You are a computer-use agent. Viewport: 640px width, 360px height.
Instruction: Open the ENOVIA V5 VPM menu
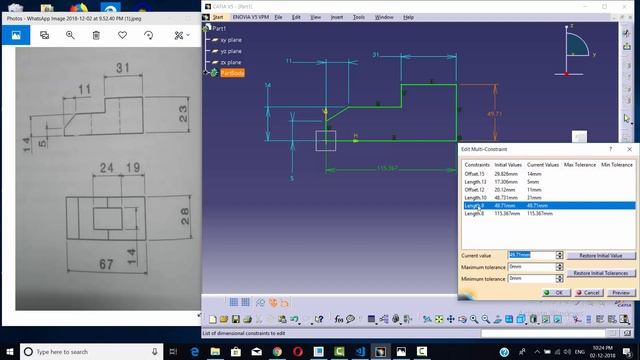coord(251,17)
